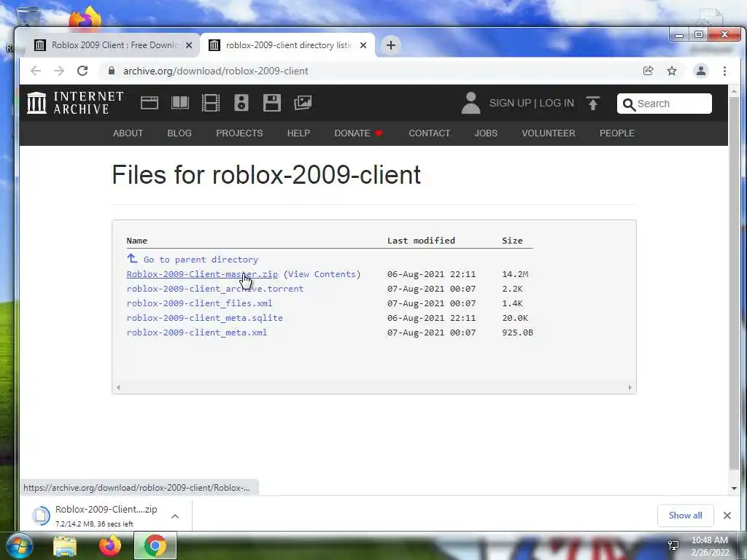Open the Chrome profile icon
The image size is (747, 560).
701,71
